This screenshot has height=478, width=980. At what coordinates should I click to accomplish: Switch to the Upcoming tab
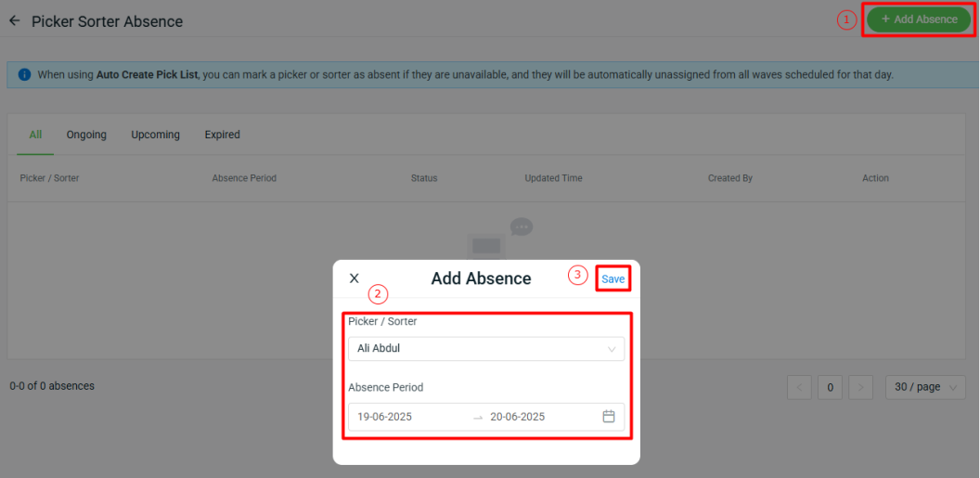tap(156, 135)
